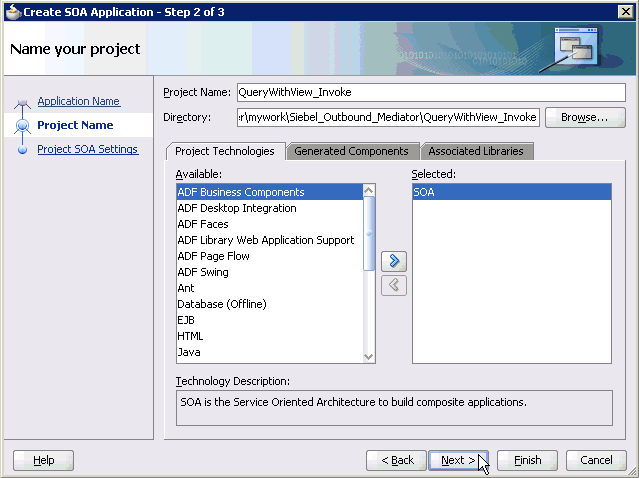Image resolution: width=639 pixels, height=478 pixels.
Task: Click the Browse button
Action: (585, 117)
